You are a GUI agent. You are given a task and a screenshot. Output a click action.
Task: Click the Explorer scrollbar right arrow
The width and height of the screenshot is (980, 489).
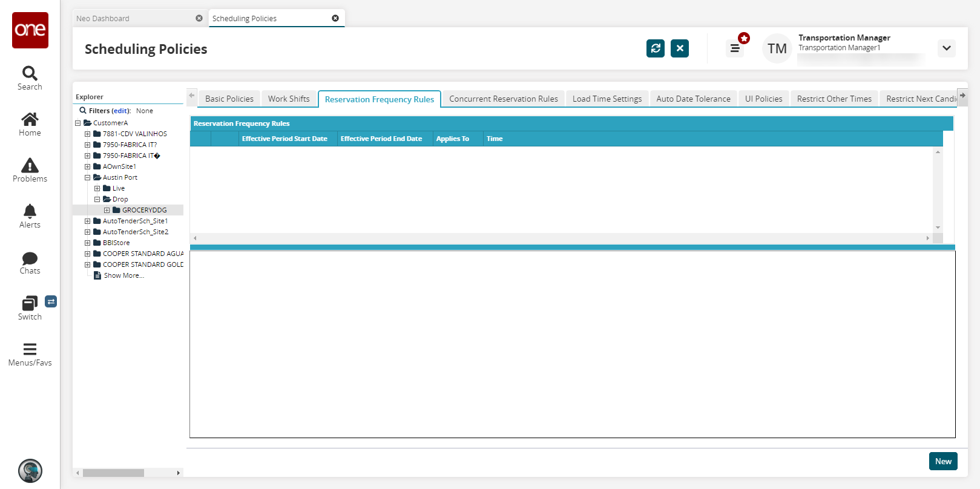click(x=179, y=473)
